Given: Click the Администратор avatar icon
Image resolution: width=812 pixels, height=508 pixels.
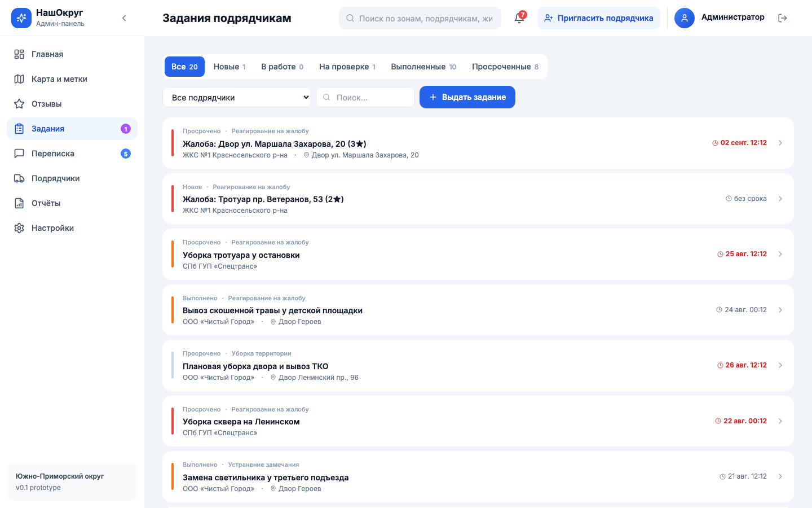Looking at the screenshot, I should tap(685, 18).
